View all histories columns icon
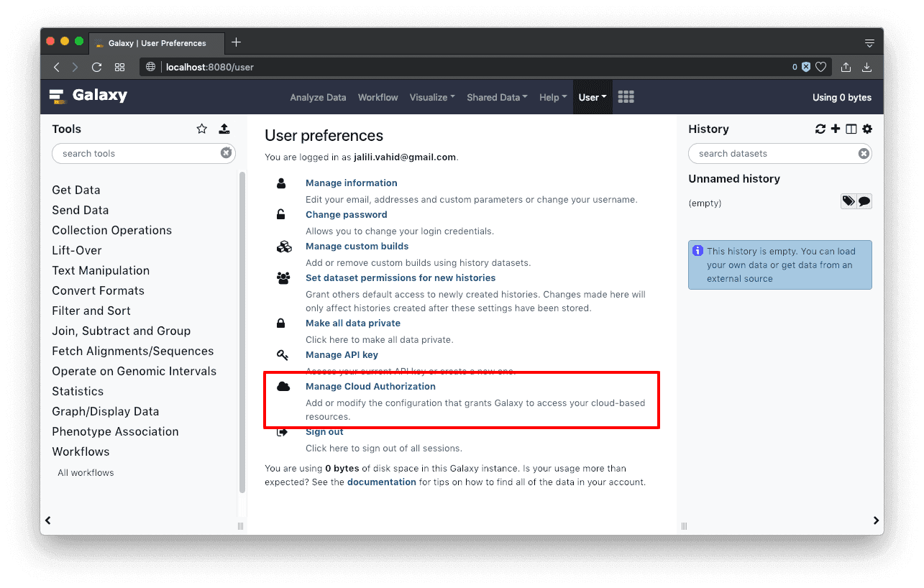 click(x=851, y=129)
